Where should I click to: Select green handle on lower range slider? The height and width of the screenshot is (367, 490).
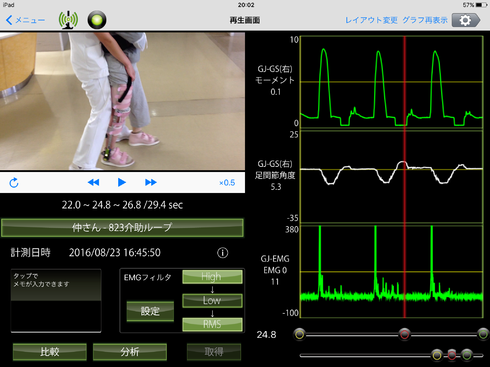coord(467,355)
